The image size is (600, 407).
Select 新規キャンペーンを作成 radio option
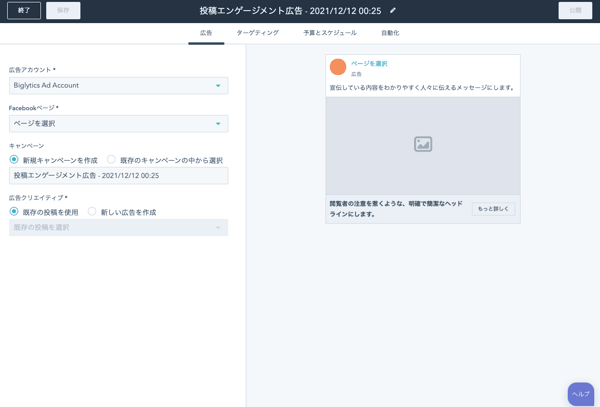pos(14,160)
